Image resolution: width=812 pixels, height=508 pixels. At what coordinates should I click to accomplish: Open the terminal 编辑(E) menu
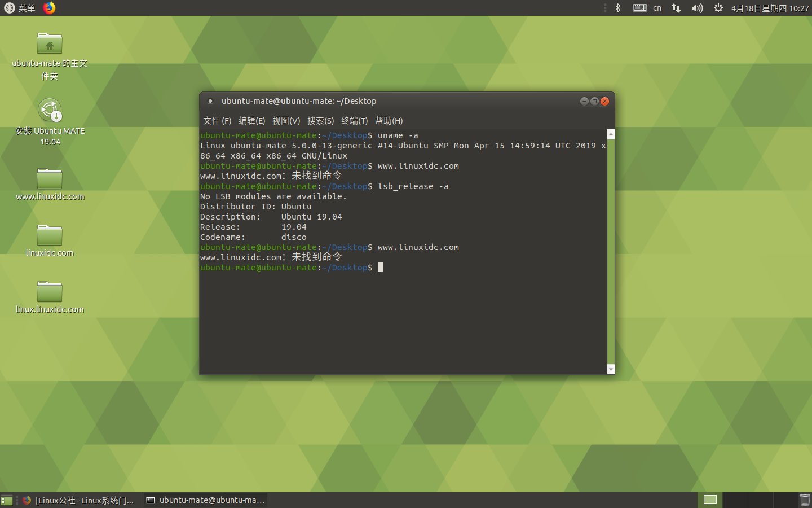251,121
